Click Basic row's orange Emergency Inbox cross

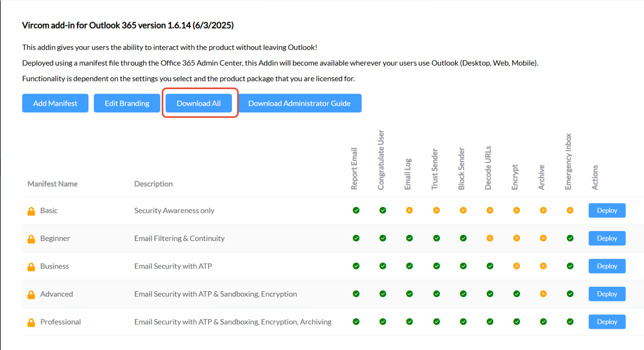coord(570,210)
